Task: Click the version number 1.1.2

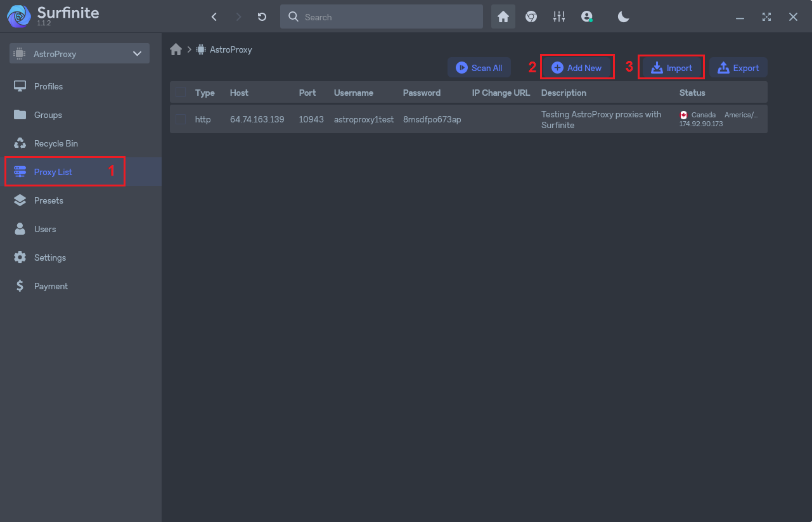Action: 44,23
